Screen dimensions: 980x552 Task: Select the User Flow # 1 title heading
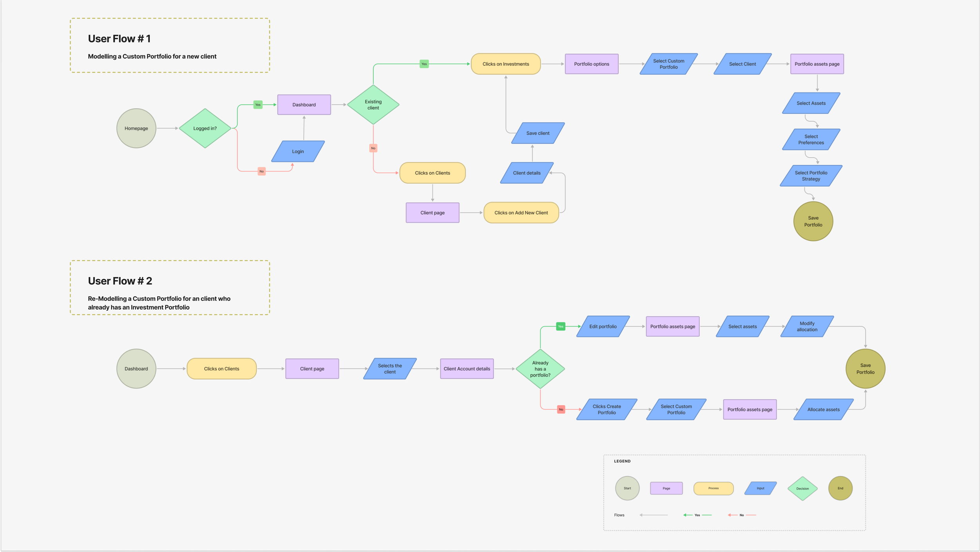tap(119, 39)
